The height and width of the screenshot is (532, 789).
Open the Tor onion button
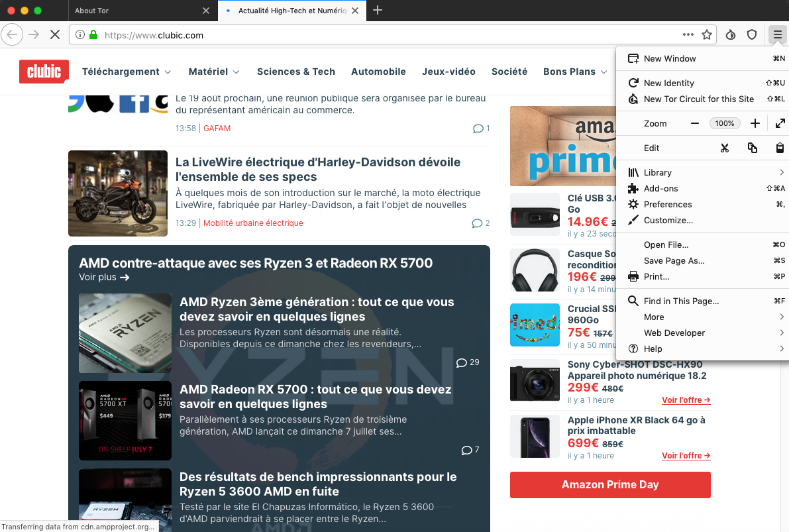pyautogui.click(x=731, y=34)
